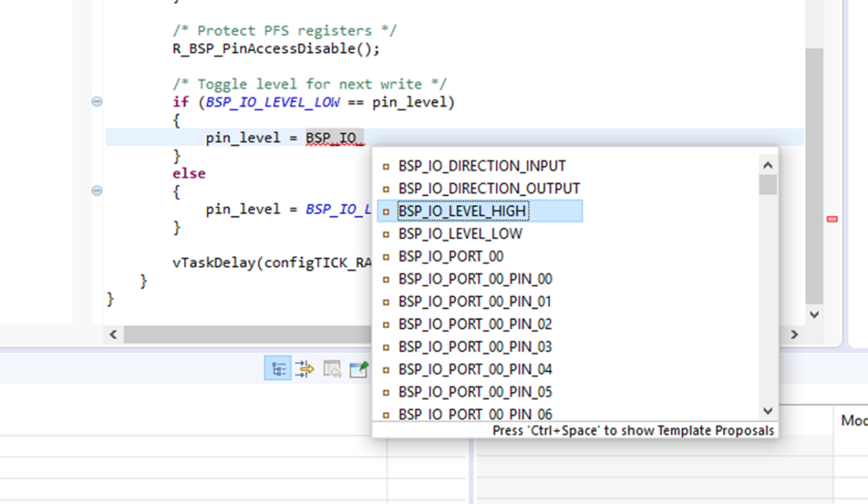Viewport: 868px width, 504px height.
Task: Click the editor scroll-down arrow
Action: point(814,315)
